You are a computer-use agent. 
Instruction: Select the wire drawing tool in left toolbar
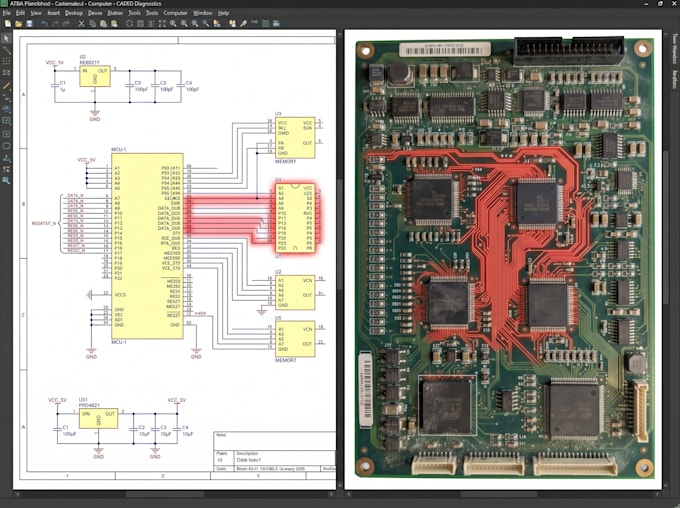(6, 50)
